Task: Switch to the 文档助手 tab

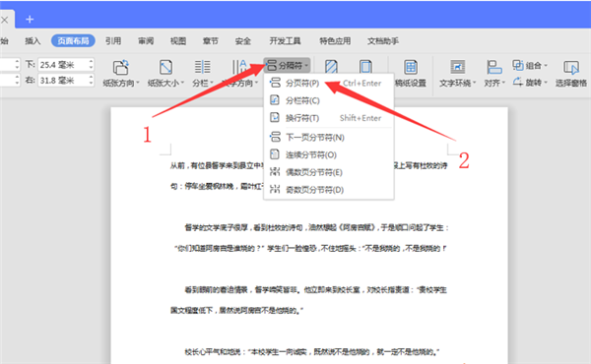Action: tap(383, 40)
